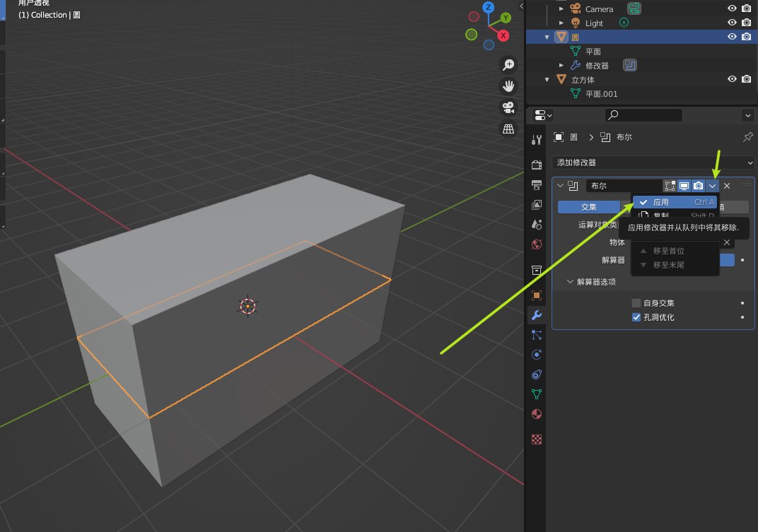Screen dimensions: 758x532
Task: Click animate dot next to 自身交集
Action: point(742,303)
